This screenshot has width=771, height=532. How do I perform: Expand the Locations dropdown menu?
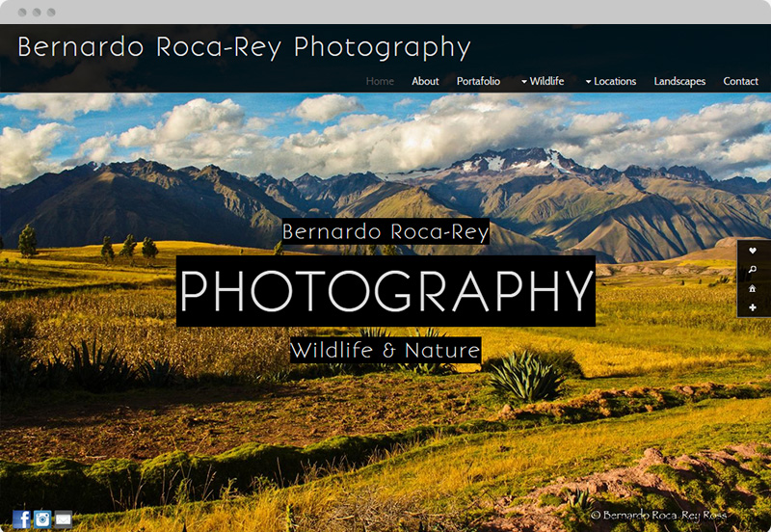tap(610, 81)
